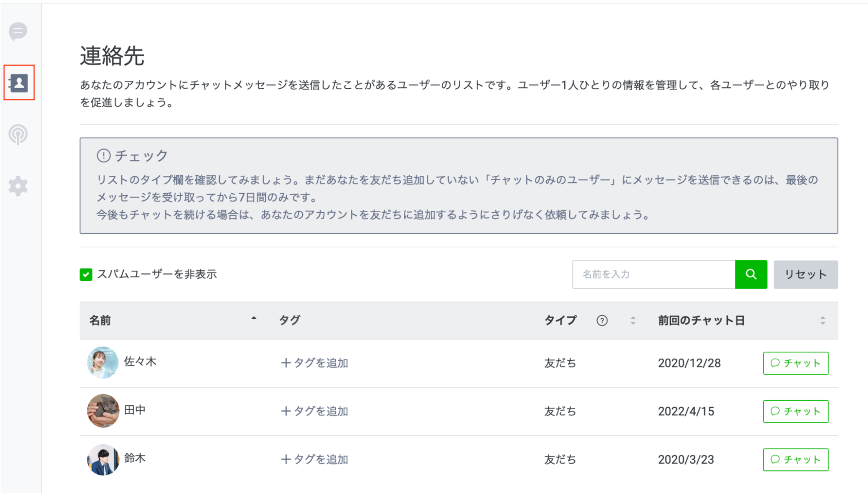Open the broadcast icon in sidebar

[18, 134]
